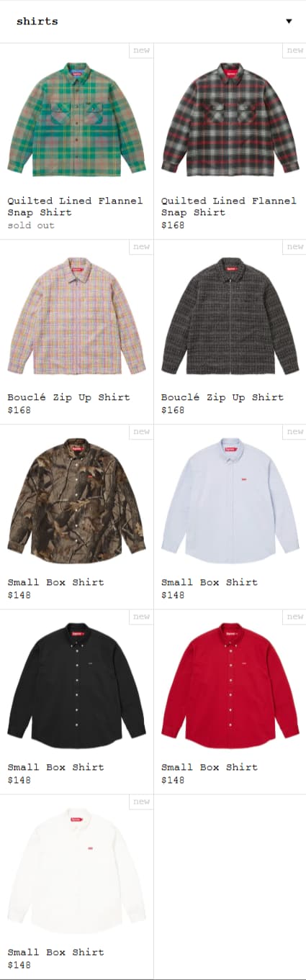This screenshot has width=306, height=980.
Task: Open the black Small Box Shirt image
Action: pos(76,686)
